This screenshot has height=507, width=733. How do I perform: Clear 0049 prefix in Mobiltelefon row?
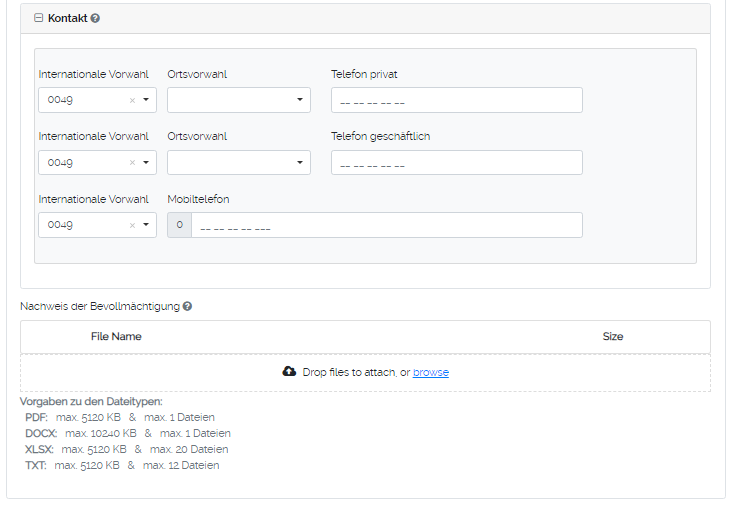coord(132,226)
